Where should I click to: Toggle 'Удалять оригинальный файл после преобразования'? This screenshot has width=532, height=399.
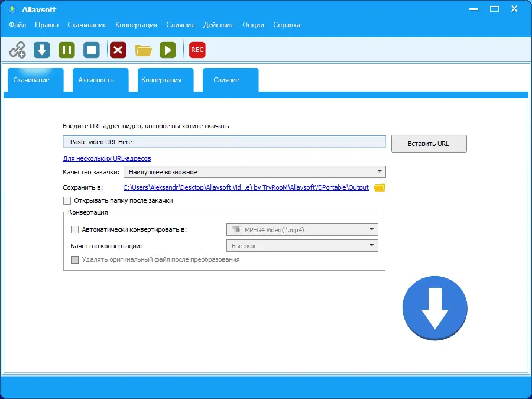tap(75, 259)
